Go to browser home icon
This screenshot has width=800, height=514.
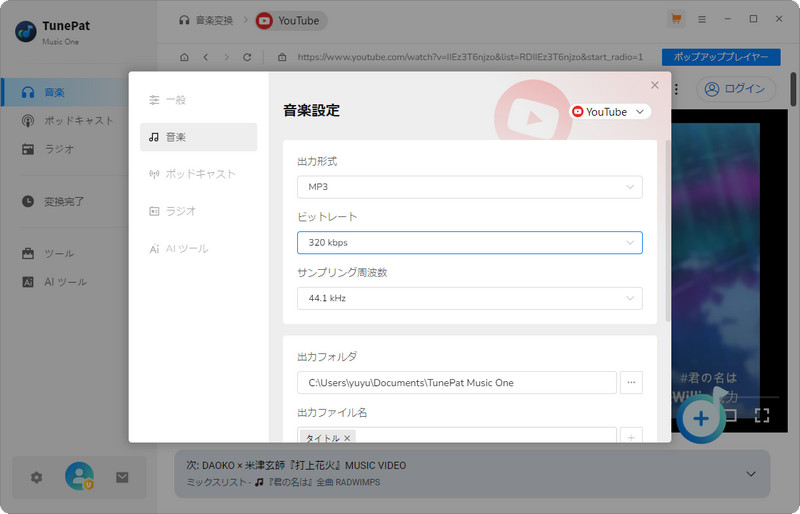pos(184,57)
